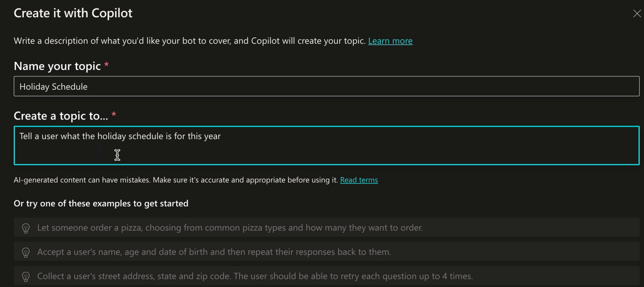The image size is (644, 287).
Task: Place cursor after 'for this year' text
Action: (221, 136)
